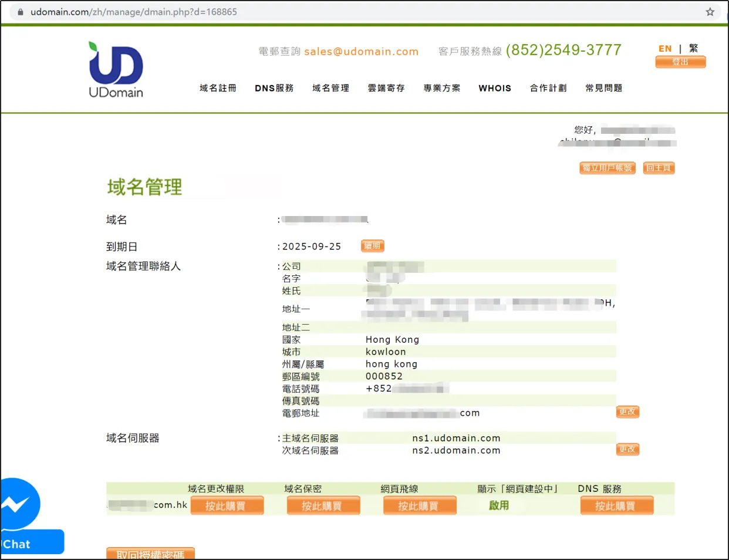Click the sales@udomain.com email link
Image resolution: width=729 pixels, height=560 pixels.
(x=361, y=52)
